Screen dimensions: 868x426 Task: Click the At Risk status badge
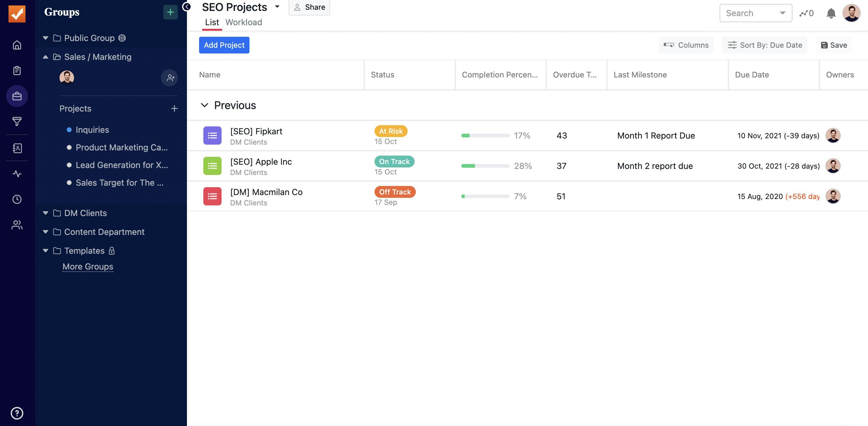click(x=391, y=131)
